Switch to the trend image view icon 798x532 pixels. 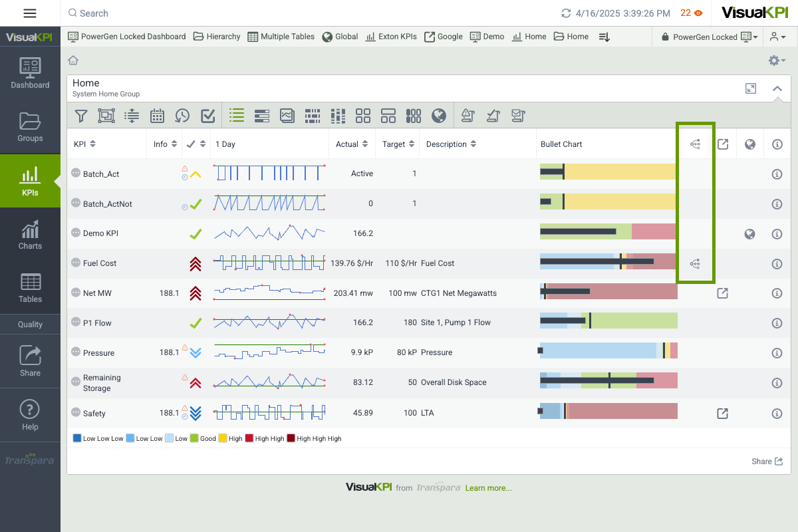[287, 116]
